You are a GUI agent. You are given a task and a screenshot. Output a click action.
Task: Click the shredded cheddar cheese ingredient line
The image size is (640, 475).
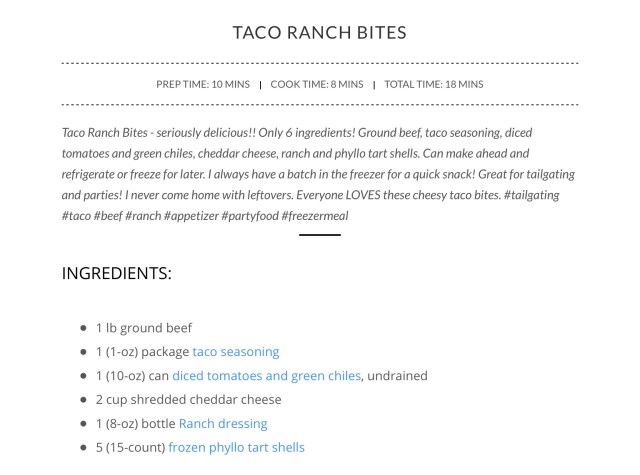[188, 400]
